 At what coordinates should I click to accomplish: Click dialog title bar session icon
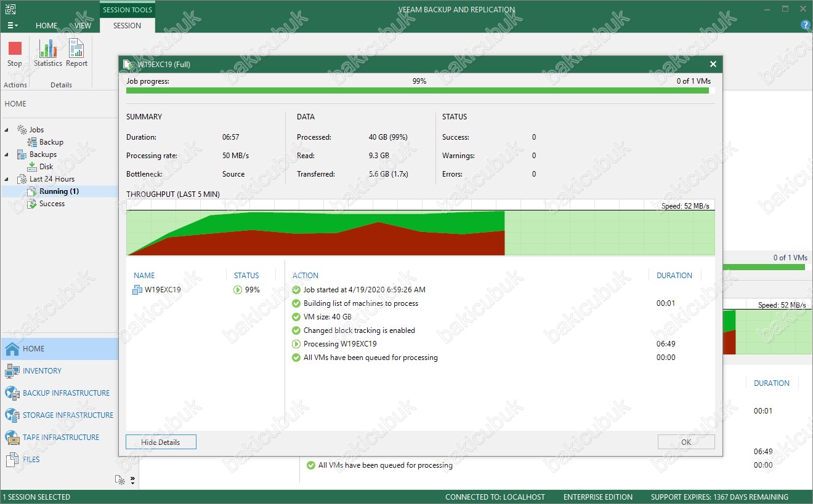point(128,64)
